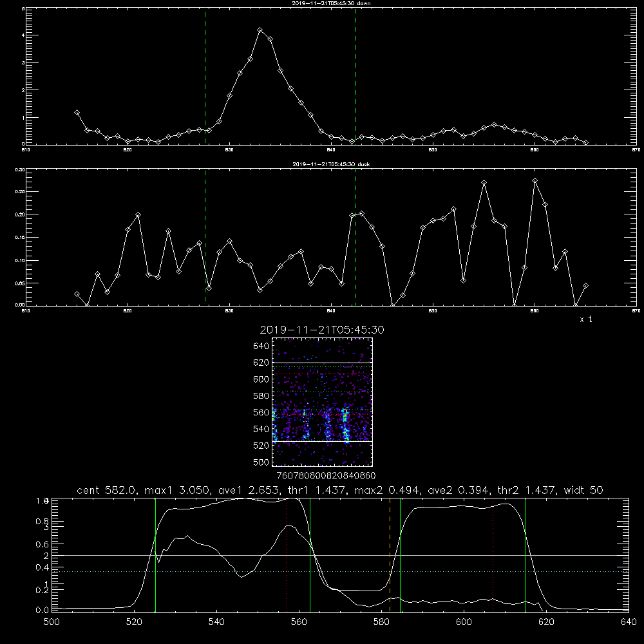Click the dusk plot title "2019-11-21T05:45:30 dusk"
The height and width of the screenshot is (644, 644).
click(331, 164)
